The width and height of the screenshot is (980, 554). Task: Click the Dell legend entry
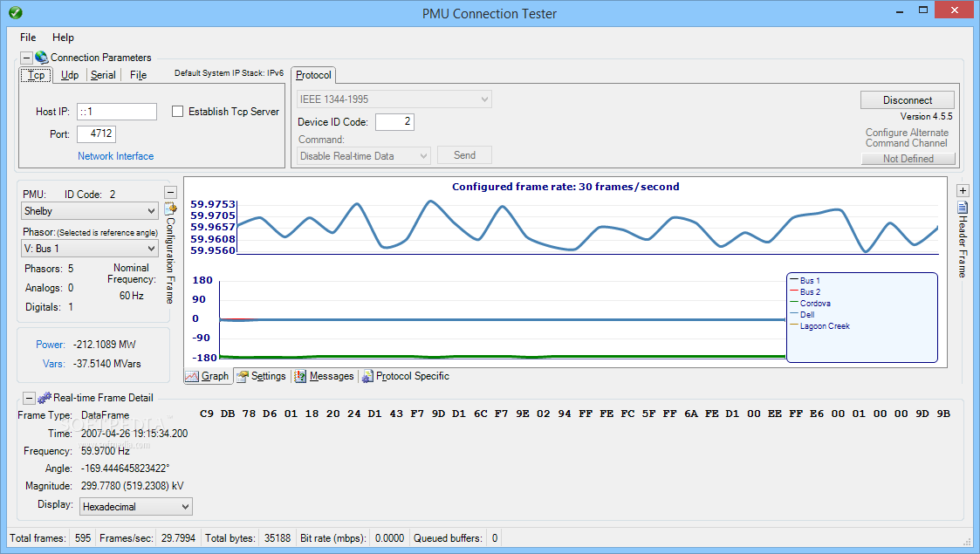point(803,314)
